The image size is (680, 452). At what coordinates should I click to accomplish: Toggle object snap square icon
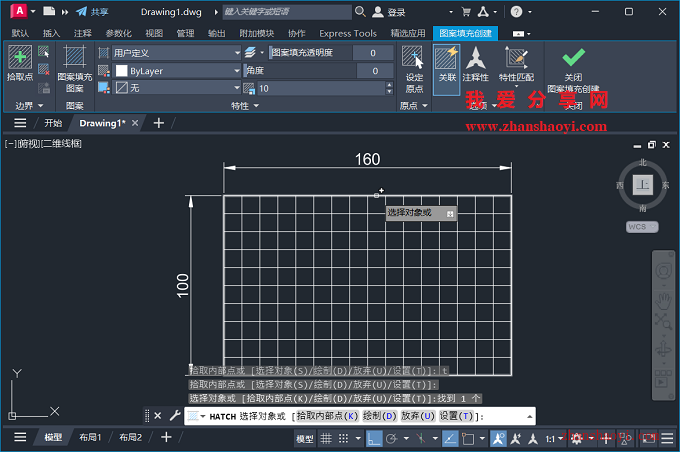click(x=468, y=439)
